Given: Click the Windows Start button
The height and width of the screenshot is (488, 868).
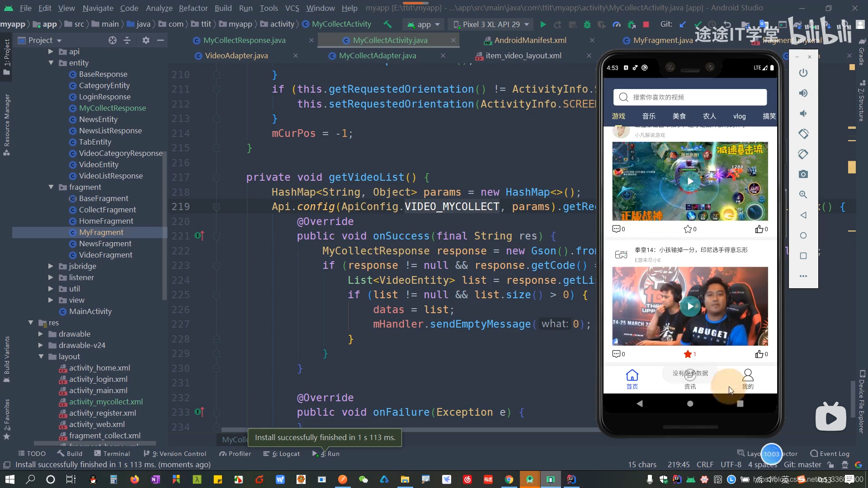Looking at the screenshot, I should [9, 479].
